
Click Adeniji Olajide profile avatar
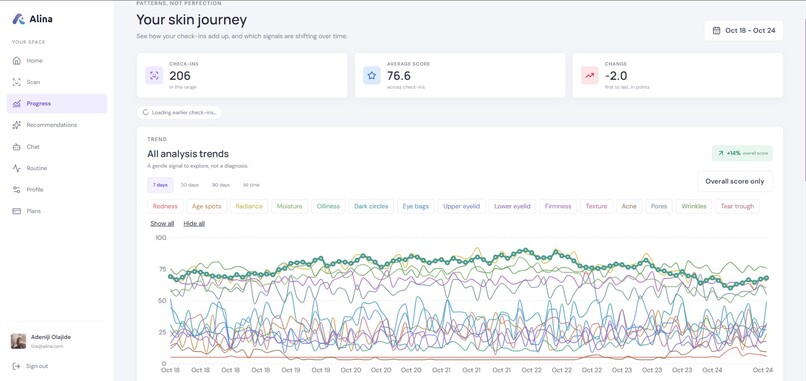click(19, 341)
